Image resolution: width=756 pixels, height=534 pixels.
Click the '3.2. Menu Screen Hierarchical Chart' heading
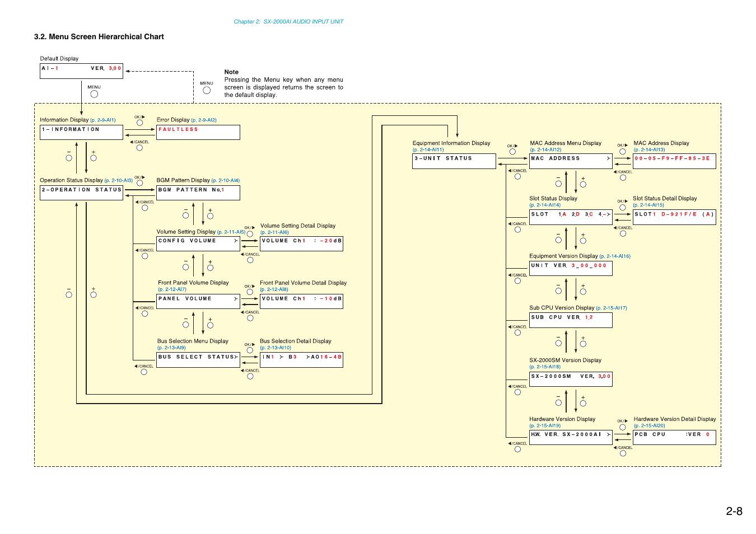pos(99,37)
